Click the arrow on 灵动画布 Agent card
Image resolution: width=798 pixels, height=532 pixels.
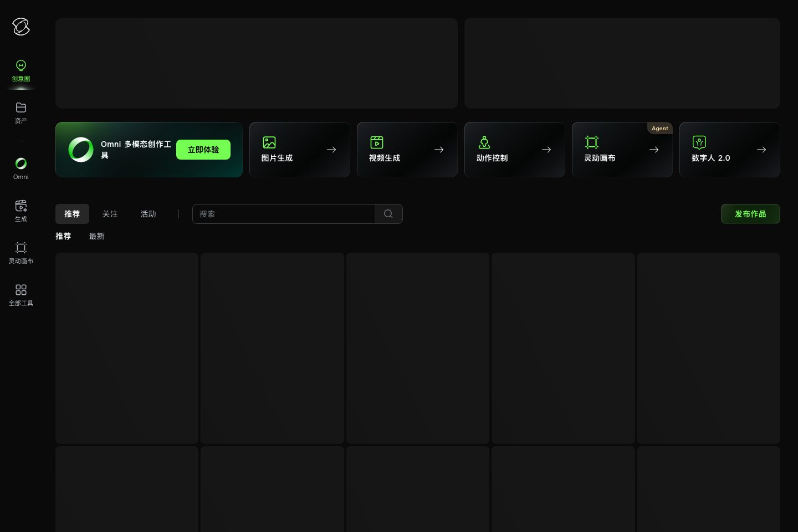(654, 150)
